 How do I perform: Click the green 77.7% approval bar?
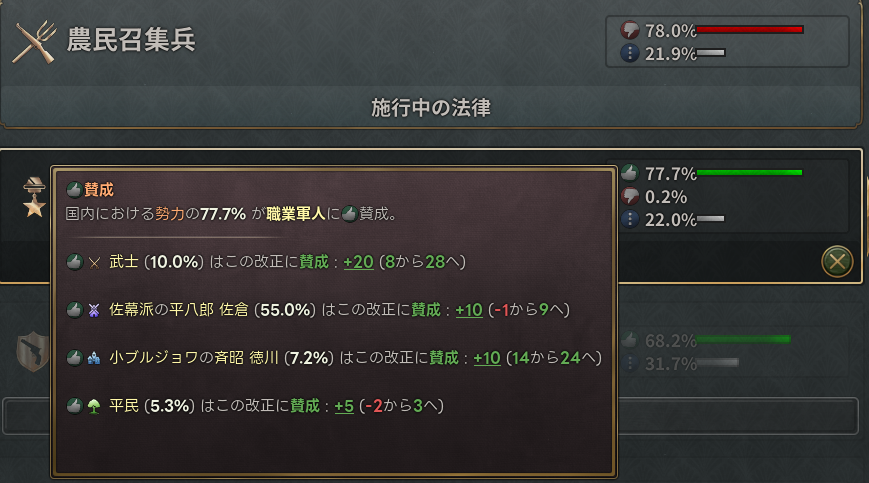point(749,173)
